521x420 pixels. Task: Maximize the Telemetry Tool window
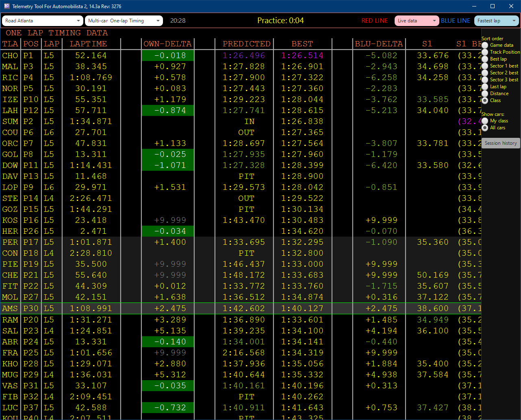493,6
